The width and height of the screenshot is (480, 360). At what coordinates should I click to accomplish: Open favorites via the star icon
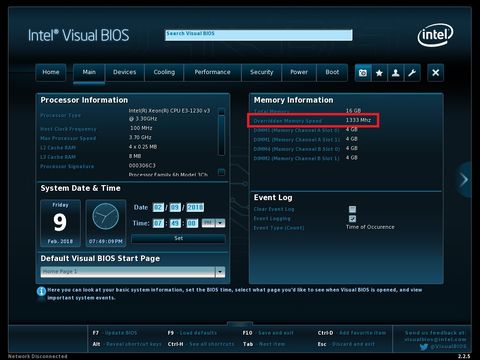point(379,73)
